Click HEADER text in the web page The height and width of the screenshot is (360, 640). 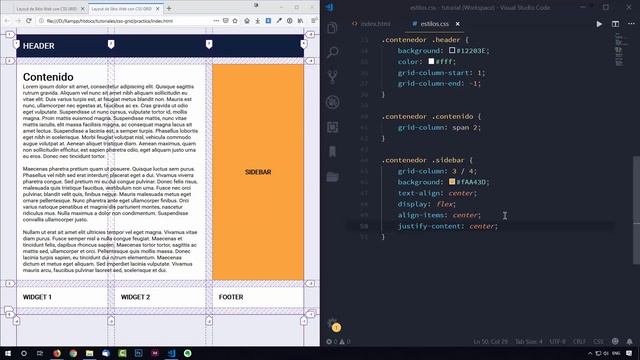point(38,46)
